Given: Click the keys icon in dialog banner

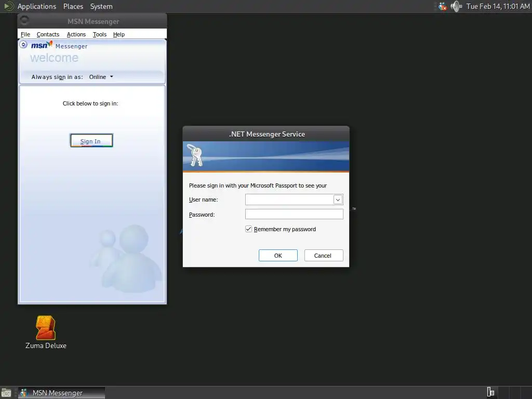Looking at the screenshot, I should (x=195, y=155).
